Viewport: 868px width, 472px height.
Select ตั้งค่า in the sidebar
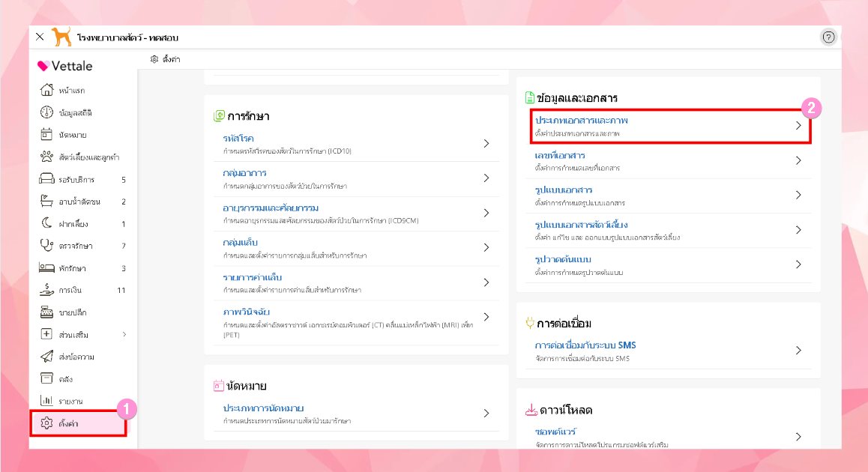69,423
